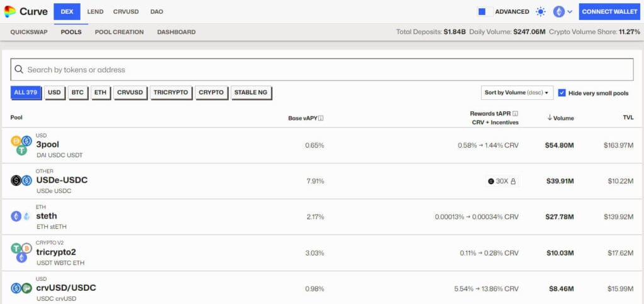This screenshot has height=304, width=644.
Task: Open POOL CREATION page
Action: [x=119, y=32]
